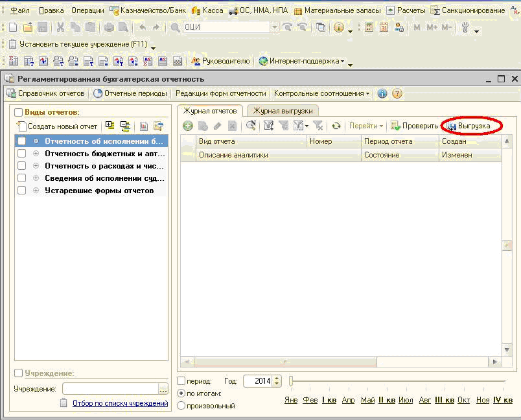The image size is (521, 420).
Task: Click Установить текущее учреждение (F11)
Action: [x=78, y=44]
